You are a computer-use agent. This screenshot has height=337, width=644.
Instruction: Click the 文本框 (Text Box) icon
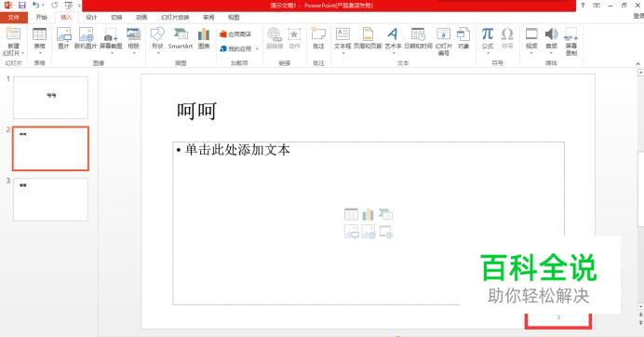[342, 34]
